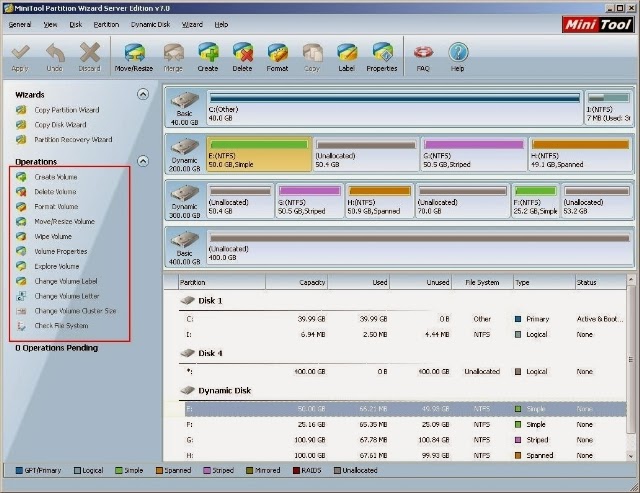Viewport: 640px width, 493px height.
Task: Open the Partition menu
Action: click(106, 24)
